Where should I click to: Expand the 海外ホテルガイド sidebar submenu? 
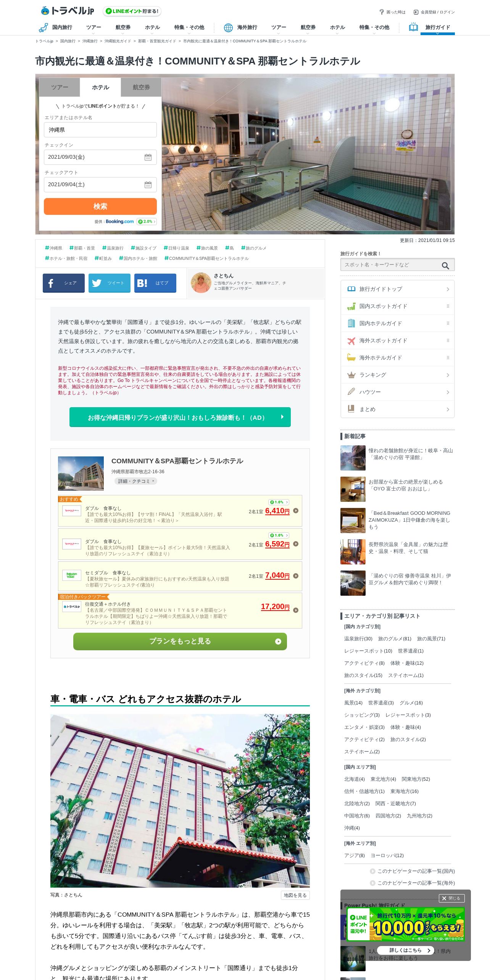click(448, 358)
